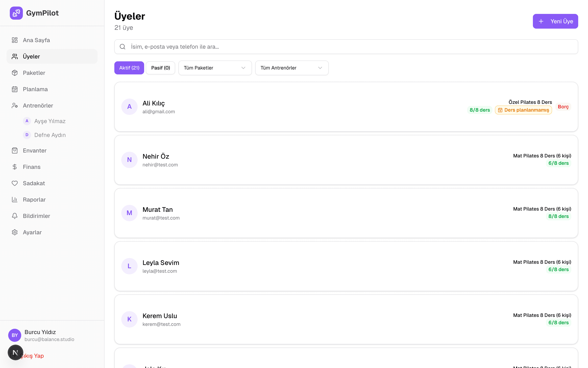Click the GymPilot dumbbell logo icon
The image size is (588, 368).
[x=16, y=13]
